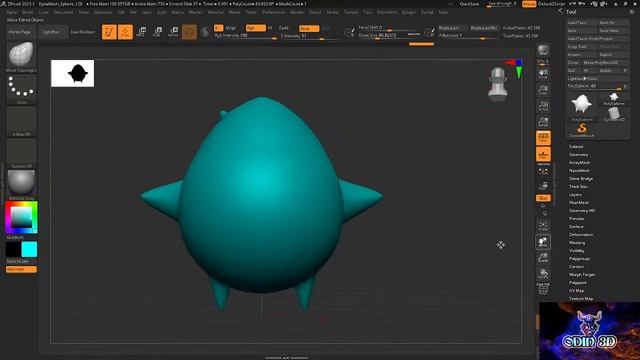Select the Scale transform icon in top shelf

157,32
